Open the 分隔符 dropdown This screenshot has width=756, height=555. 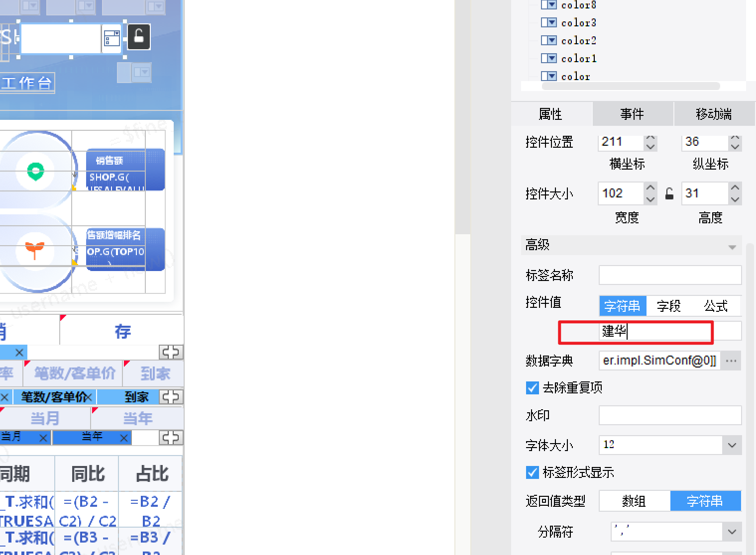pyautogui.click(x=732, y=532)
